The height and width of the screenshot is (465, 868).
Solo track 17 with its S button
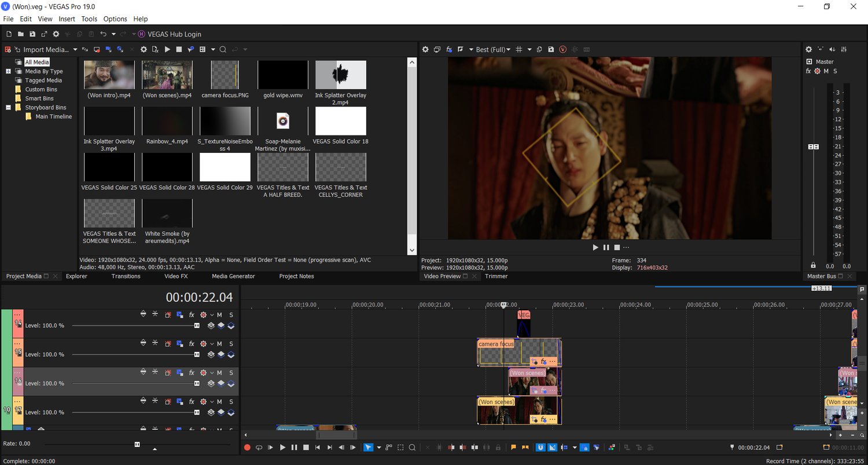[231, 401]
